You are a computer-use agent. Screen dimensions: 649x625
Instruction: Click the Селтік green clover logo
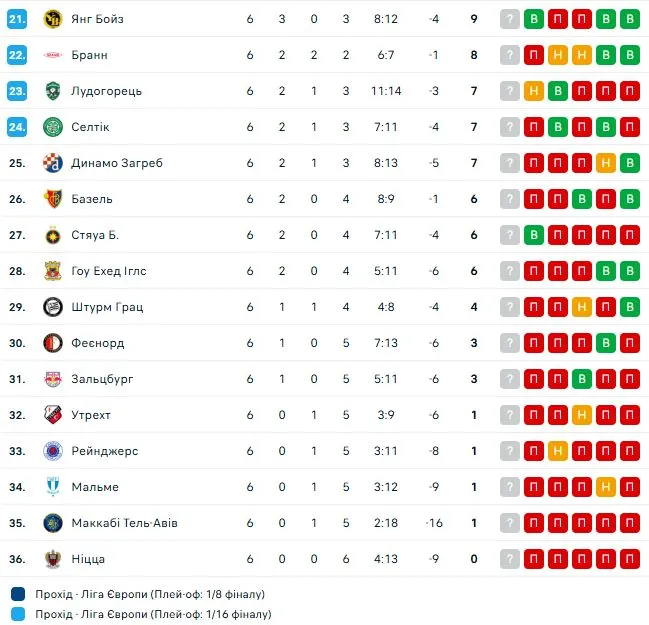[x=53, y=127]
